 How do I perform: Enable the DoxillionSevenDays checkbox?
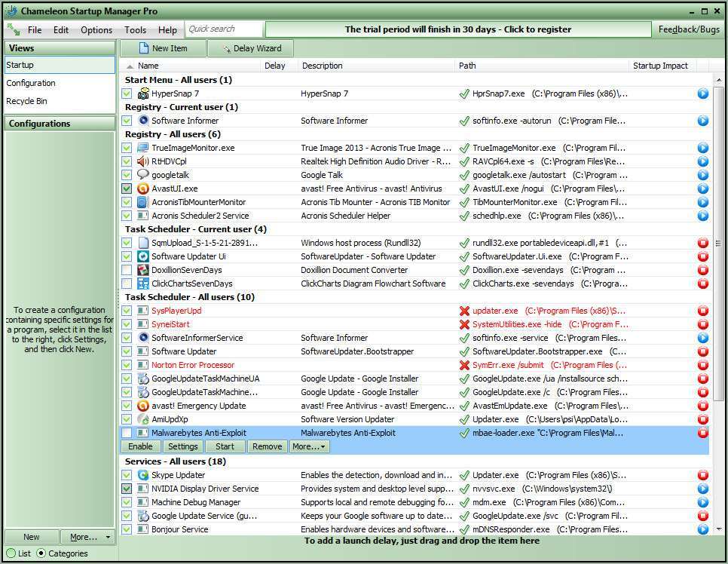127,270
